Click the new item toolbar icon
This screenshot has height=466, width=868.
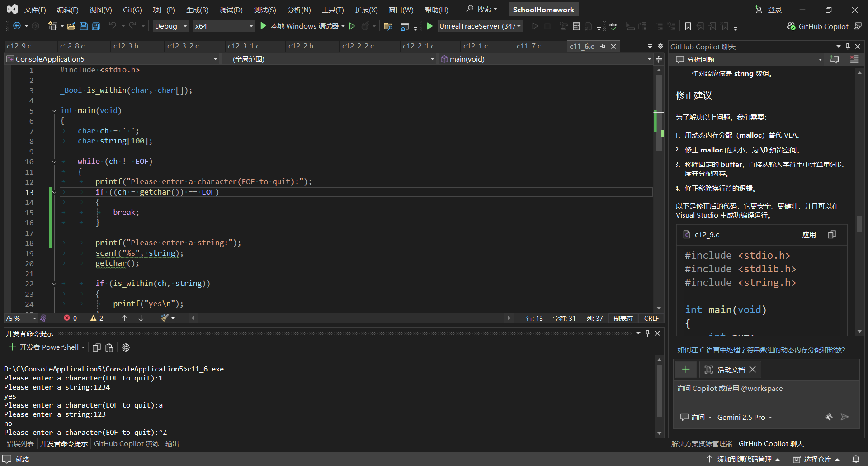[x=53, y=26]
